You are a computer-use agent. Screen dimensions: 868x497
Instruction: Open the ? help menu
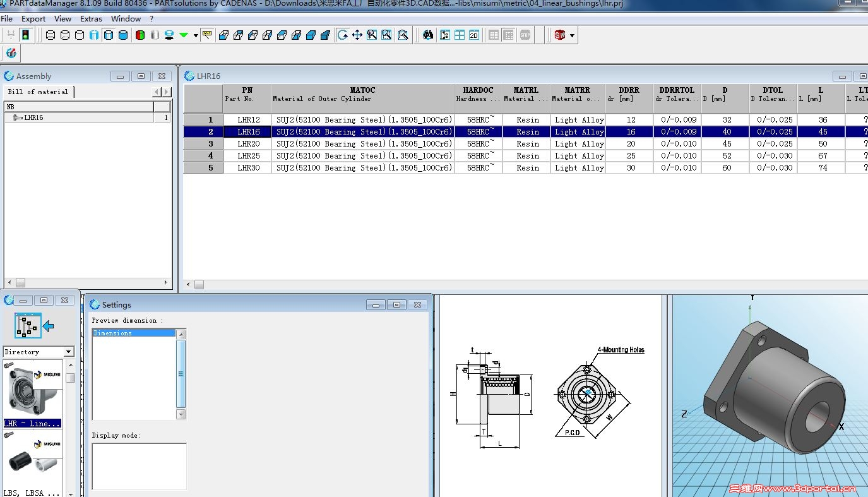click(152, 19)
